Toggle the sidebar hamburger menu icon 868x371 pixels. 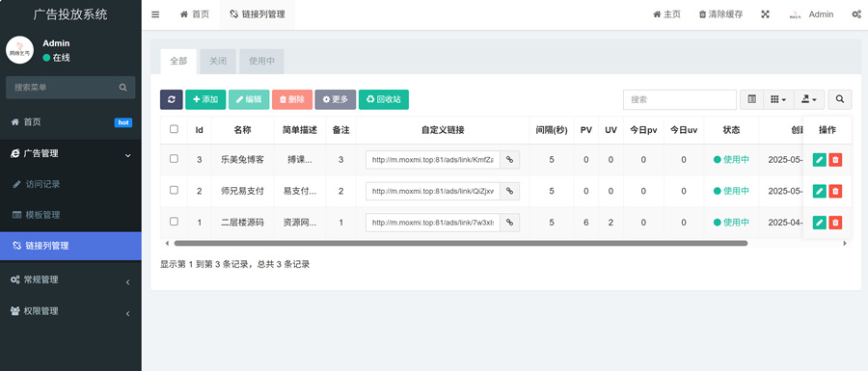pyautogui.click(x=155, y=14)
